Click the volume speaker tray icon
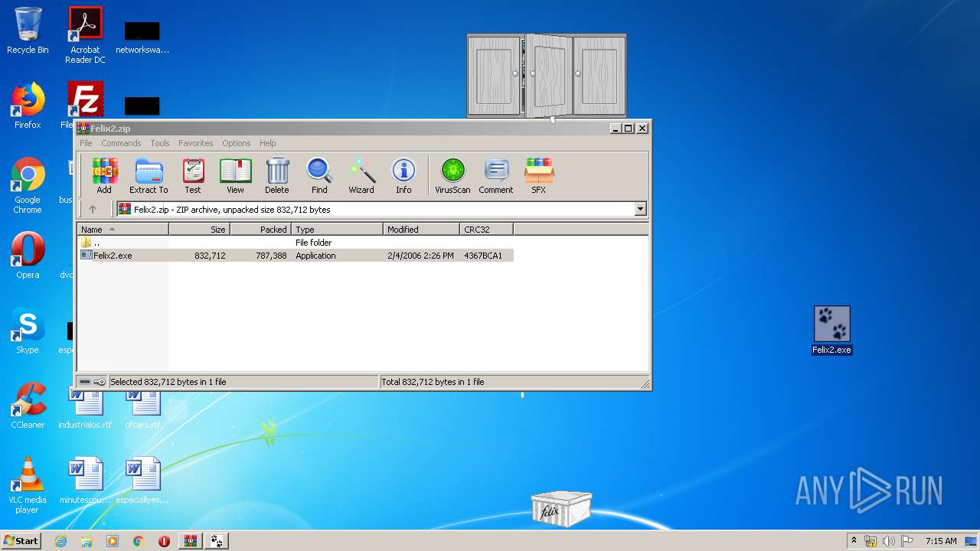 tap(889, 541)
